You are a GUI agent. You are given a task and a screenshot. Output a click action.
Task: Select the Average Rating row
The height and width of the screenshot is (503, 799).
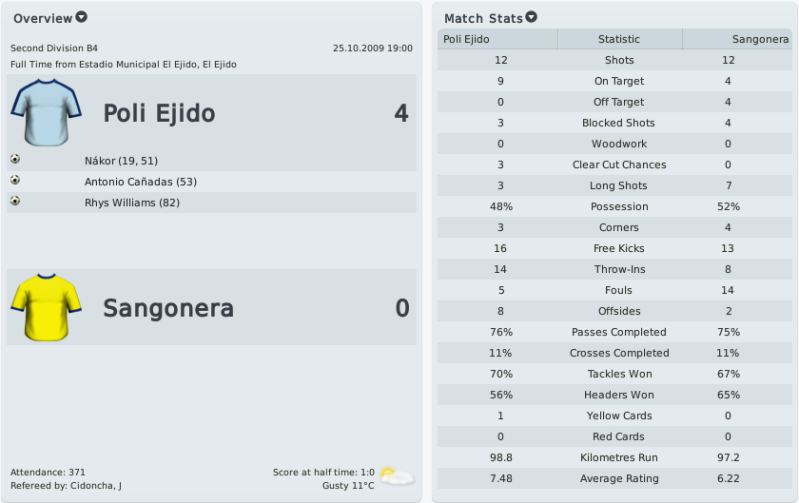click(x=615, y=479)
